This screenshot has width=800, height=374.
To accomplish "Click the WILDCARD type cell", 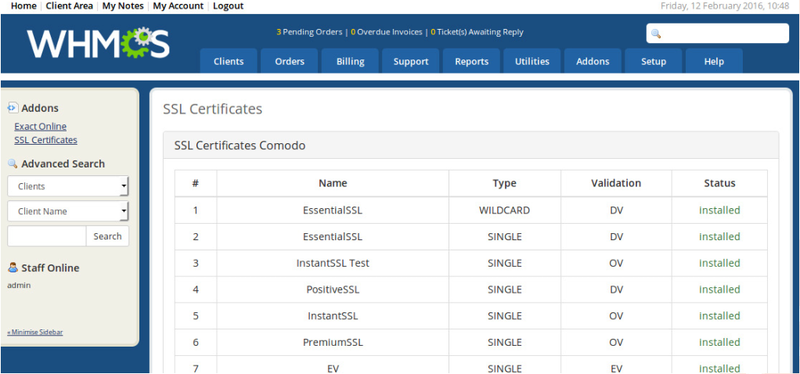I will pyautogui.click(x=505, y=210).
